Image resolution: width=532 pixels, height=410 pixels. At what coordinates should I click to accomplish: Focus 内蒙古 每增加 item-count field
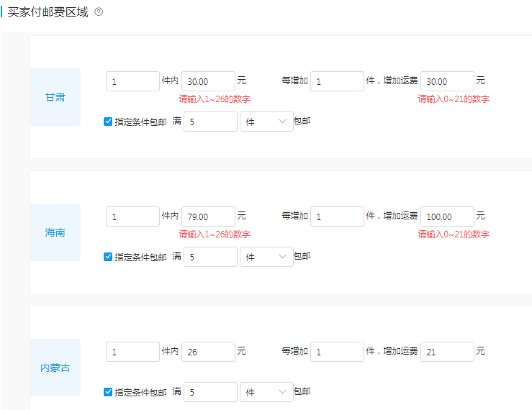point(337,352)
